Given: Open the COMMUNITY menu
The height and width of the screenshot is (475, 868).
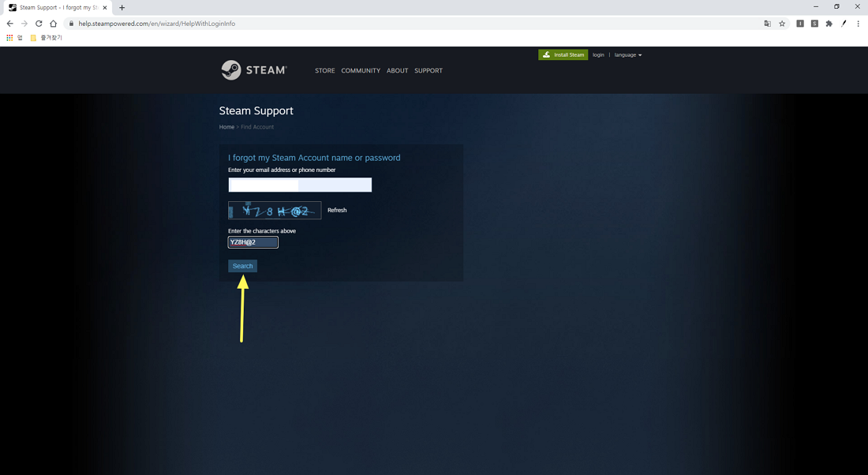Looking at the screenshot, I should tap(361, 70).
